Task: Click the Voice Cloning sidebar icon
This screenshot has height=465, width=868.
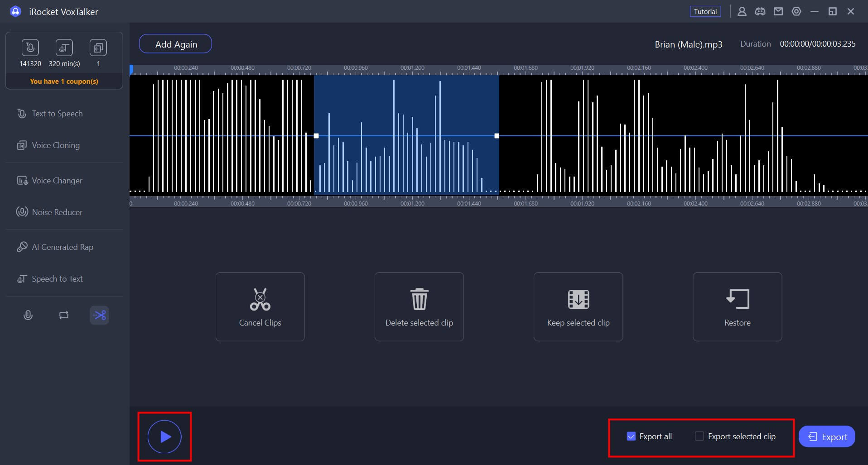Action: pyautogui.click(x=22, y=145)
